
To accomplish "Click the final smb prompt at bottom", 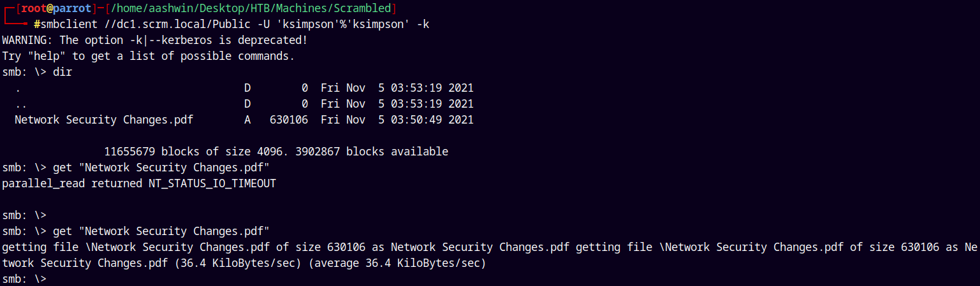I will (24, 279).
